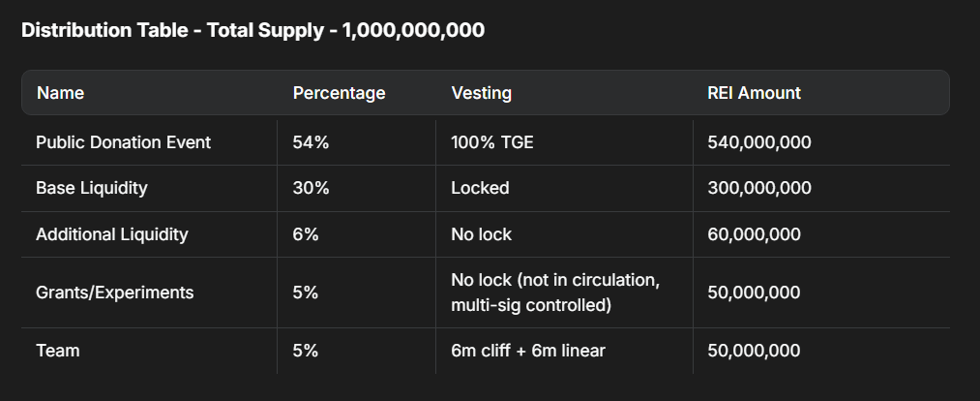Select the Base Liquidity row name

[x=91, y=188]
